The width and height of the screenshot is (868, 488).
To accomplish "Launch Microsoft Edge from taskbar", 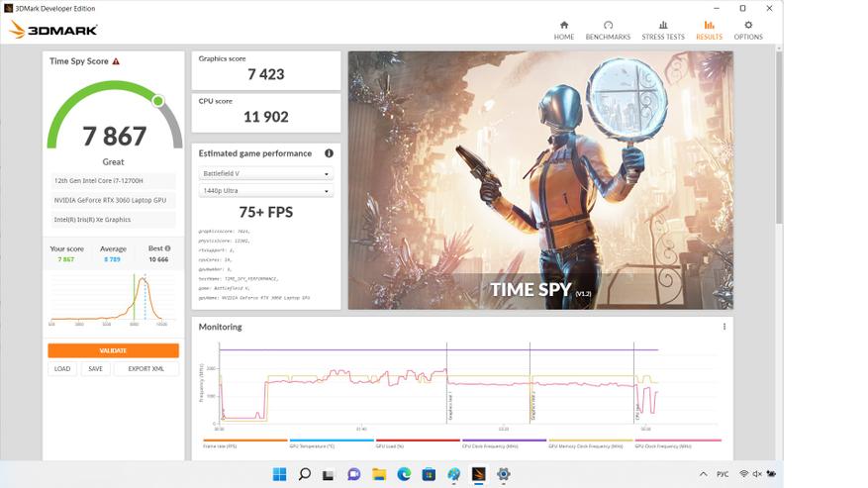I will [x=404, y=474].
